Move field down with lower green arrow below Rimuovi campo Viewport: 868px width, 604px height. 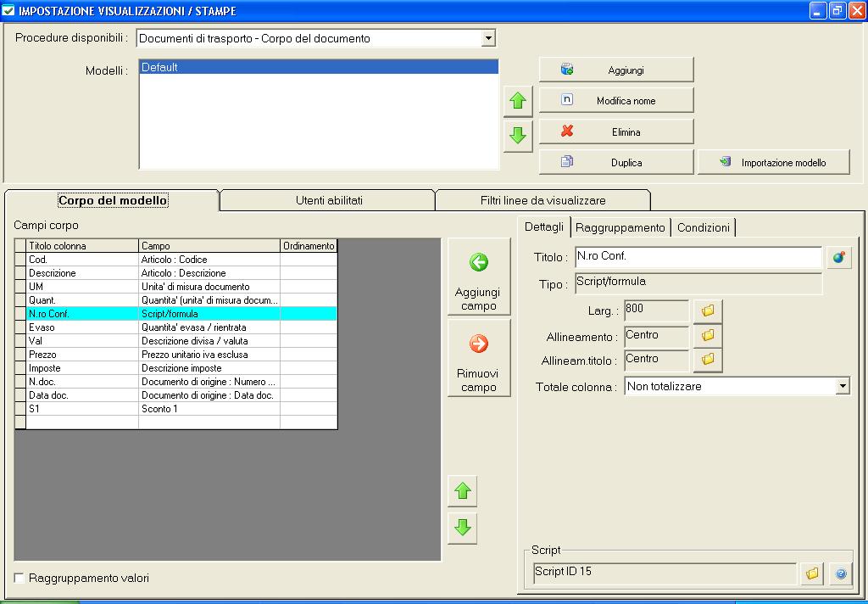pos(462,528)
